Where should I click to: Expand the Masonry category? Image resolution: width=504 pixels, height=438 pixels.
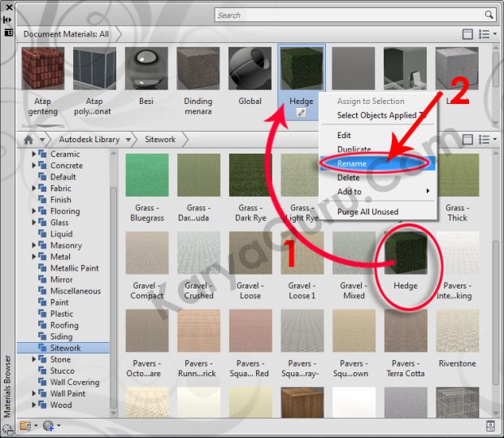[34, 245]
